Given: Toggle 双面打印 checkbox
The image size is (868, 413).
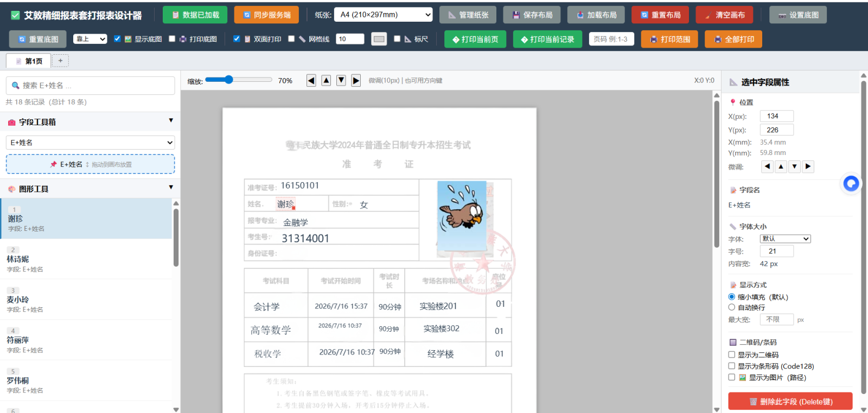Looking at the screenshot, I should click(237, 38).
